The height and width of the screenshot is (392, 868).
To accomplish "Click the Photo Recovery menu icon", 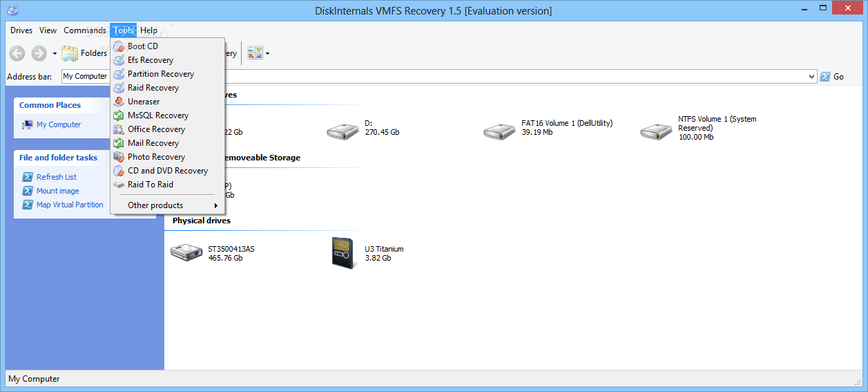I will click(x=118, y=157).
